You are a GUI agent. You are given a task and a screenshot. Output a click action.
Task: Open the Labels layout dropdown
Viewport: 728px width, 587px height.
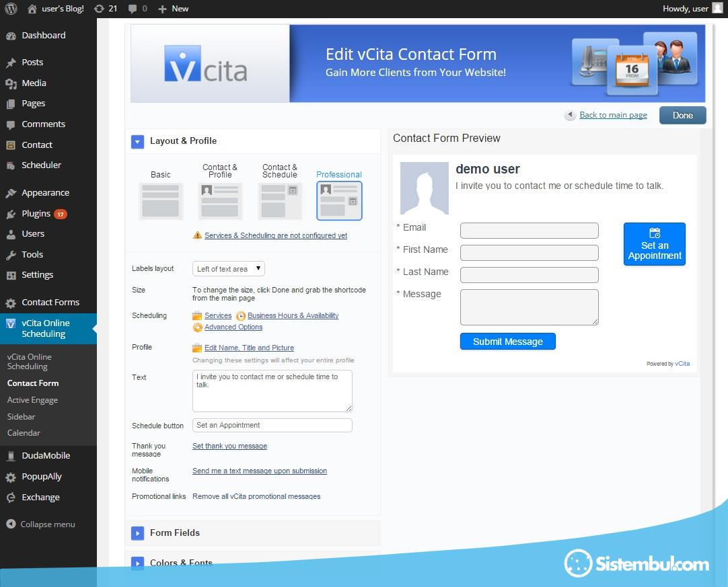229,269
